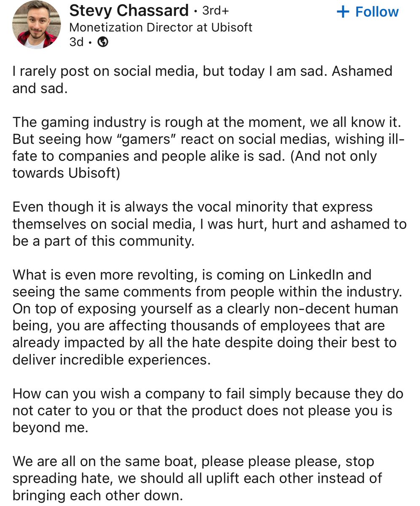Follow Stevy Chassard
Screen dimensions: 420x506
tap(368, 11)
